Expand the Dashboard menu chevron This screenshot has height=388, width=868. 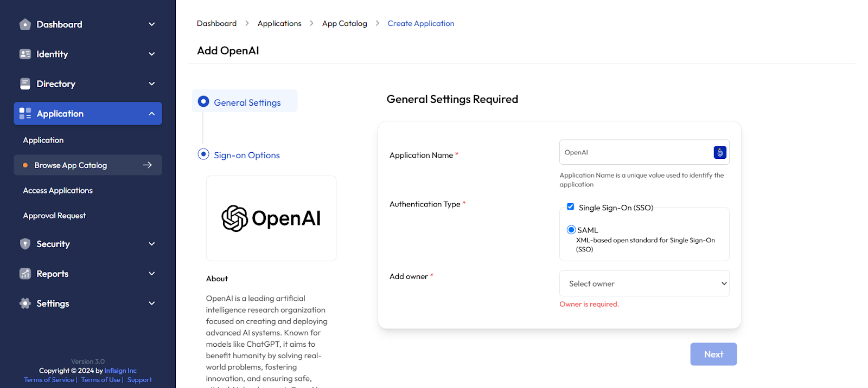152,24
